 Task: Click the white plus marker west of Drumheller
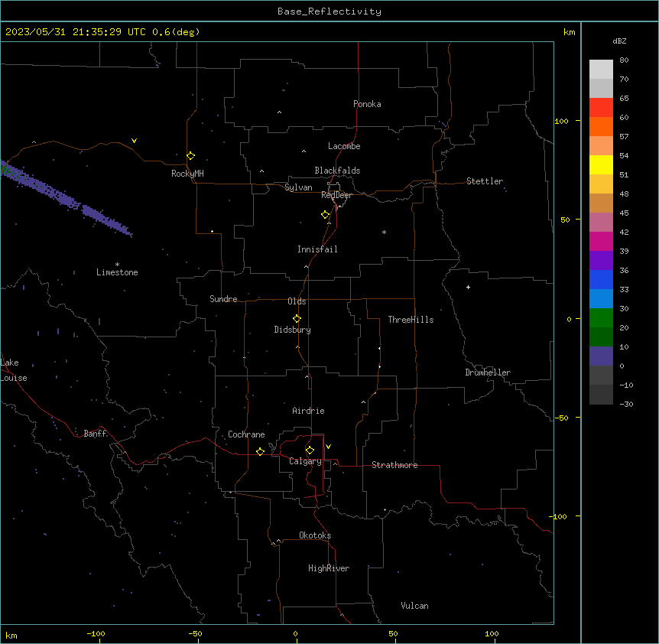(x=468, y=287)
